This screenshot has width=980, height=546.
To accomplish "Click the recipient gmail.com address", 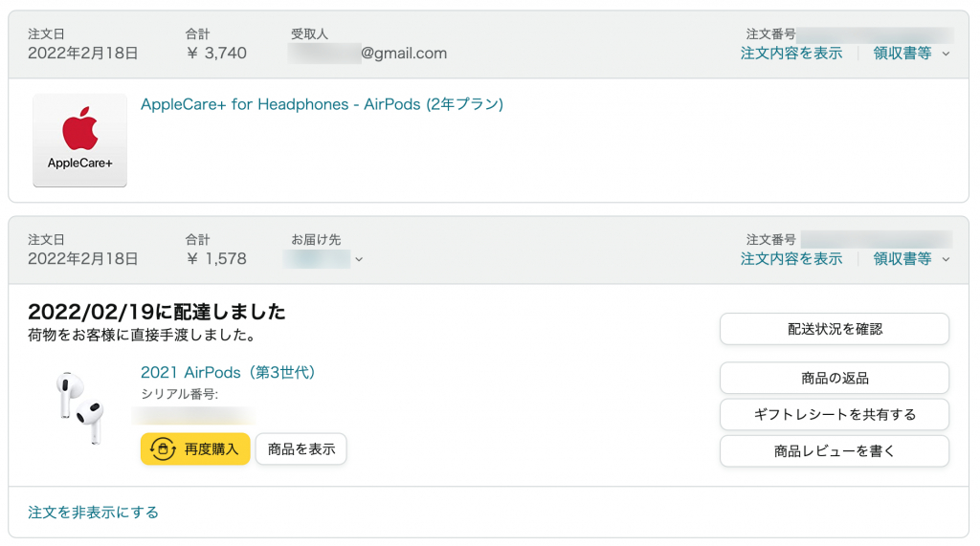I will tap(368, 54).
